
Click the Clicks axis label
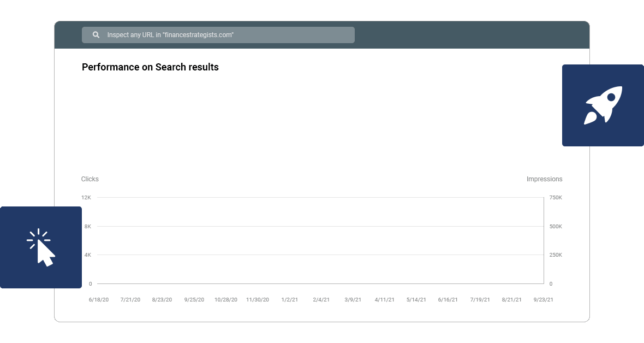click(90, 179)
